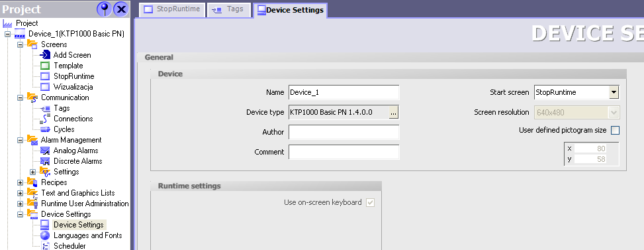This screenshot has width=644, height=250.
Task: Click the Wizualizacja screen icon
Action: [x=45, y=87]
